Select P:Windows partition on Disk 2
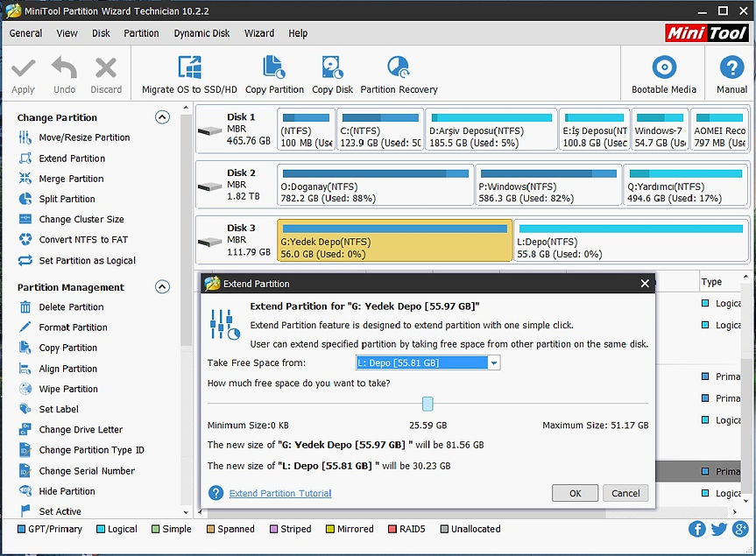 (x=548, y=185)
